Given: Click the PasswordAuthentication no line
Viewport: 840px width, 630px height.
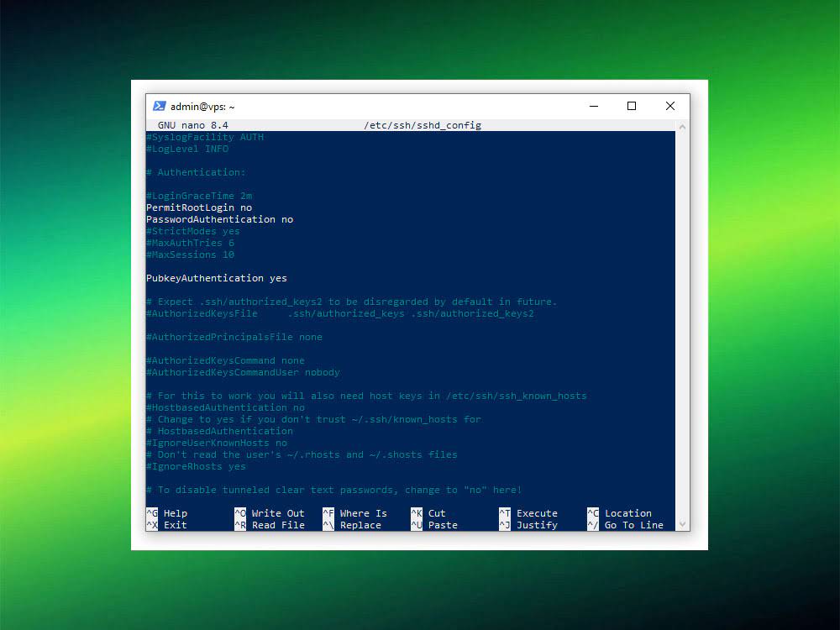Looking at the screenshot, I should tap(219, 219).
